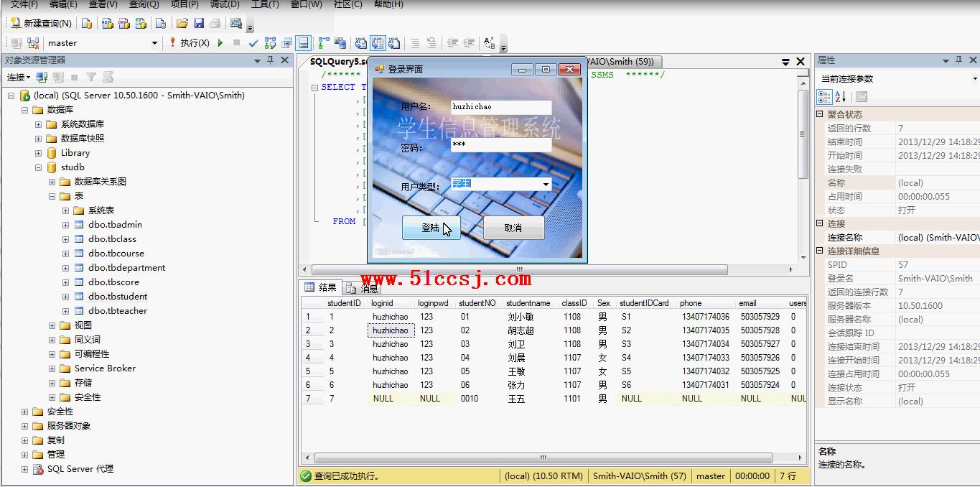Click the decrease indent icon

[452, 43]
